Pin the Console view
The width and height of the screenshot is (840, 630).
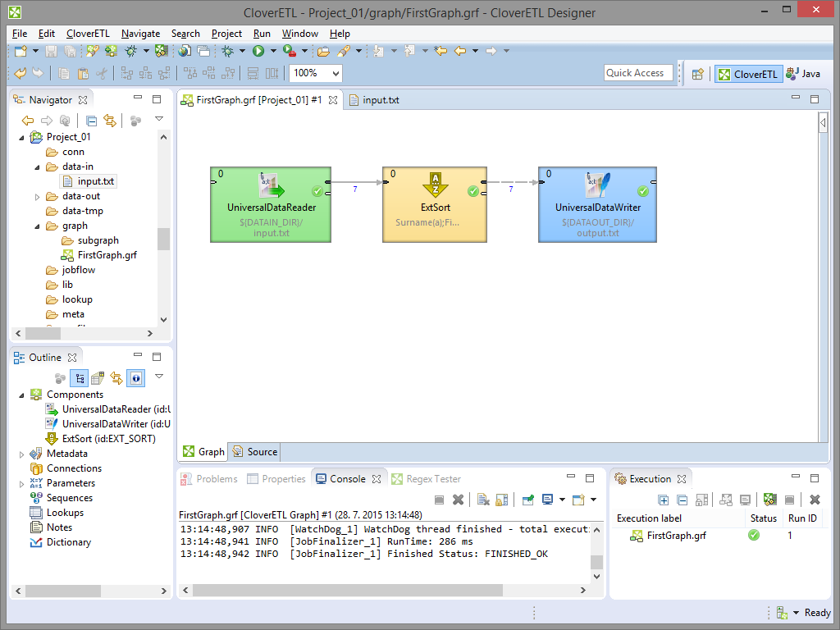coord(527,500)
